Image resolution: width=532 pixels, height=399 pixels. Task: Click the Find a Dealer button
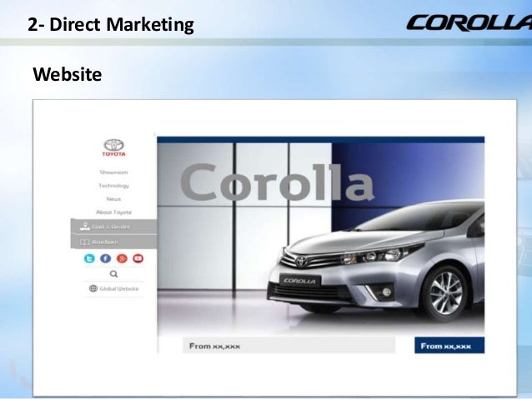(113, 227)
